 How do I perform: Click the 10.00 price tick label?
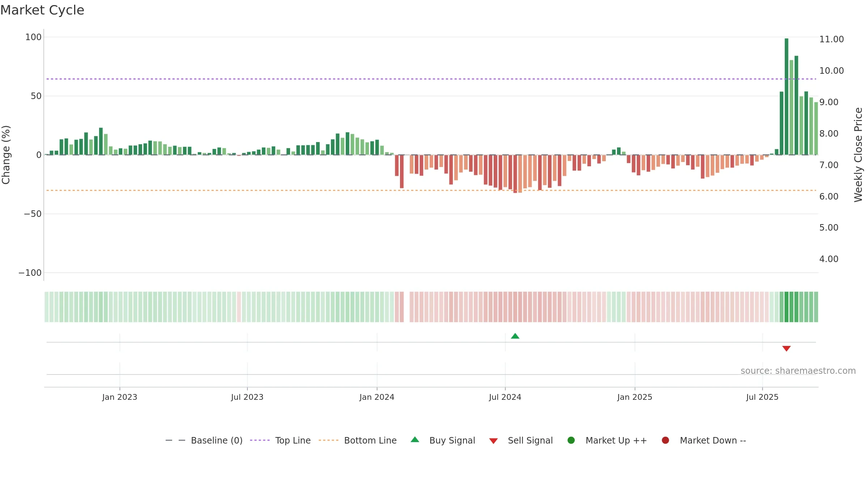(x=831, y=70)
